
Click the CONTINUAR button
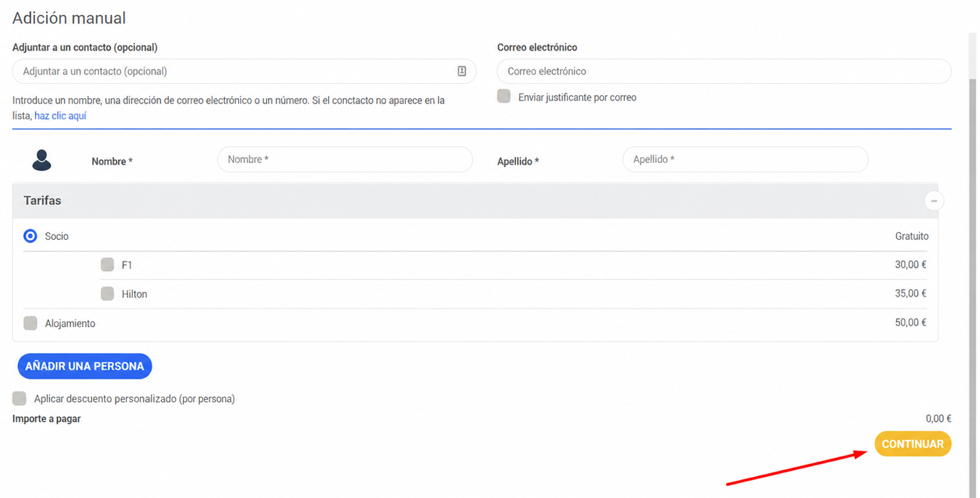pyautogui.click(x=913, y=444)
